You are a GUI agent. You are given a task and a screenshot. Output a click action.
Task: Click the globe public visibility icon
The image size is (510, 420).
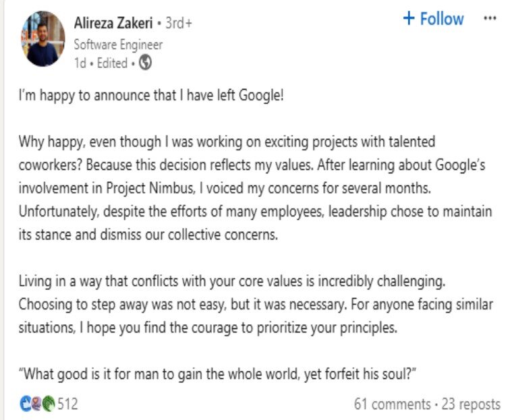pos(145,63)
